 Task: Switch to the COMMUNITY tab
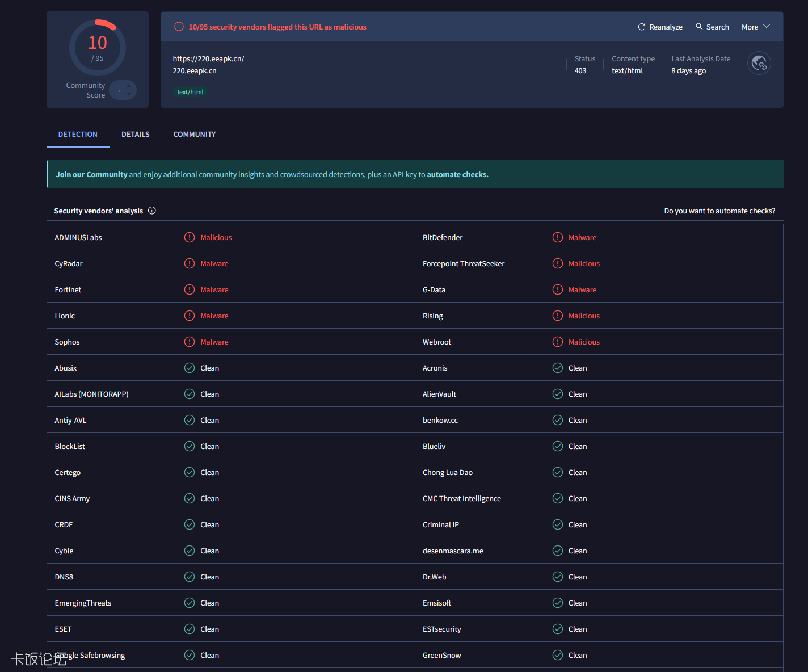[194, 135]
